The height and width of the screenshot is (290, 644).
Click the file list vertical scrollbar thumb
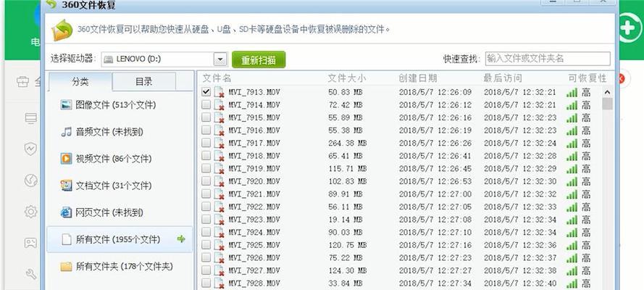(607, 104)
